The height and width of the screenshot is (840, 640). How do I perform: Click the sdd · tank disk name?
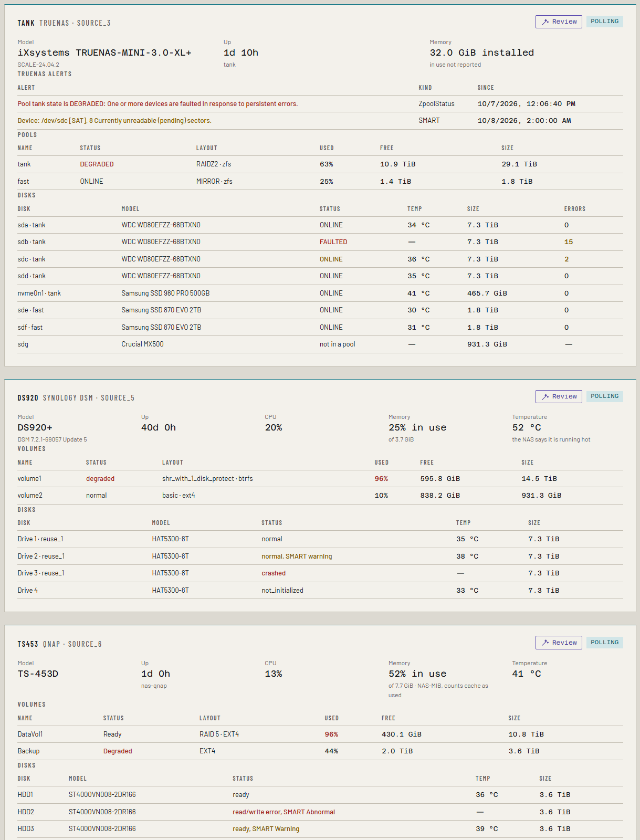click(x=32, y=276)
